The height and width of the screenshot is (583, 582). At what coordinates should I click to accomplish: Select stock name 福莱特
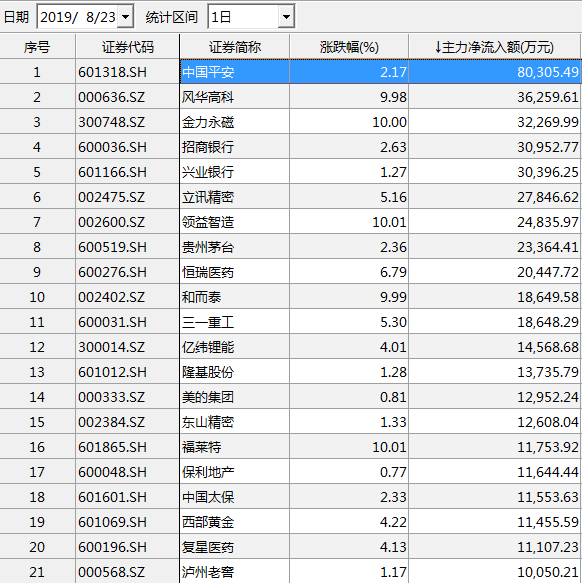[x=202, y=447]
